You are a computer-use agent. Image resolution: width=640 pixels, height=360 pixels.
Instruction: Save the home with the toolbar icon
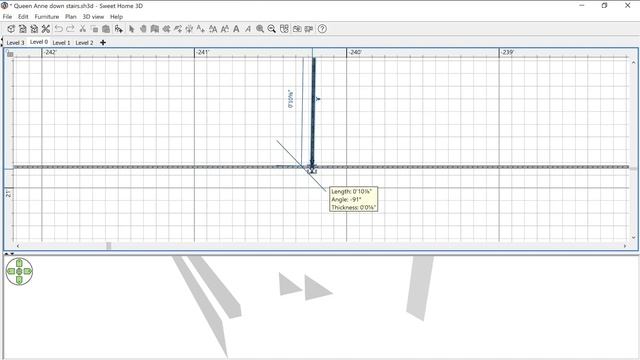coord(34,29)
